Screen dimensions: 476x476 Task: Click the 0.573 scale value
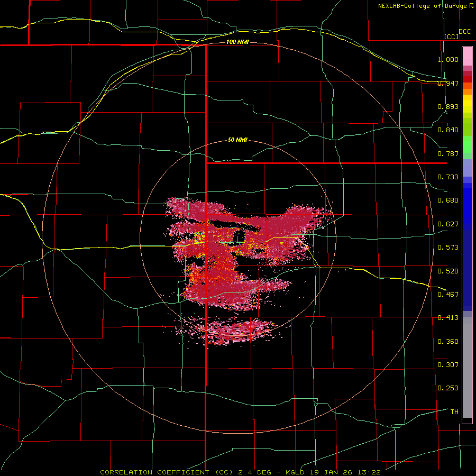(448, 248)
